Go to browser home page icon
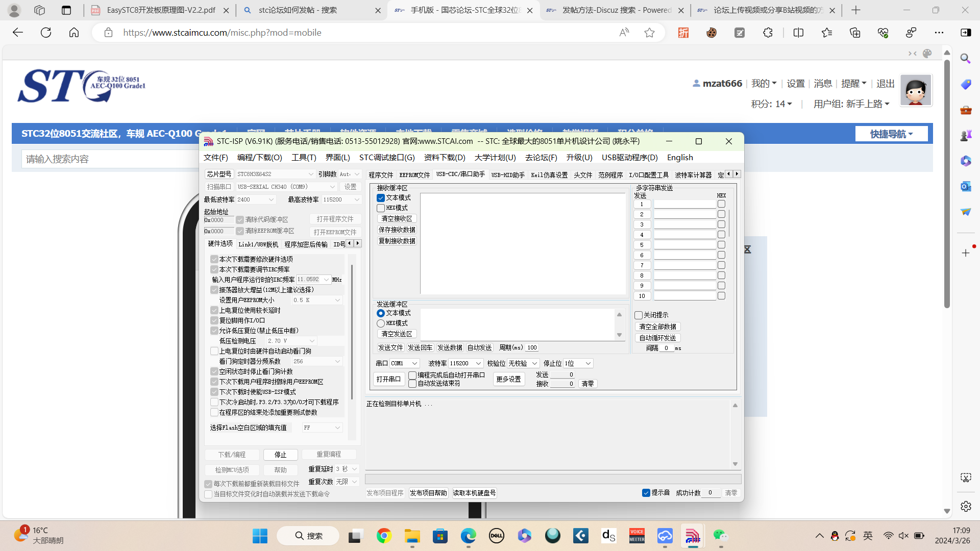Screen dimensions: 980x551 point(74,33)
